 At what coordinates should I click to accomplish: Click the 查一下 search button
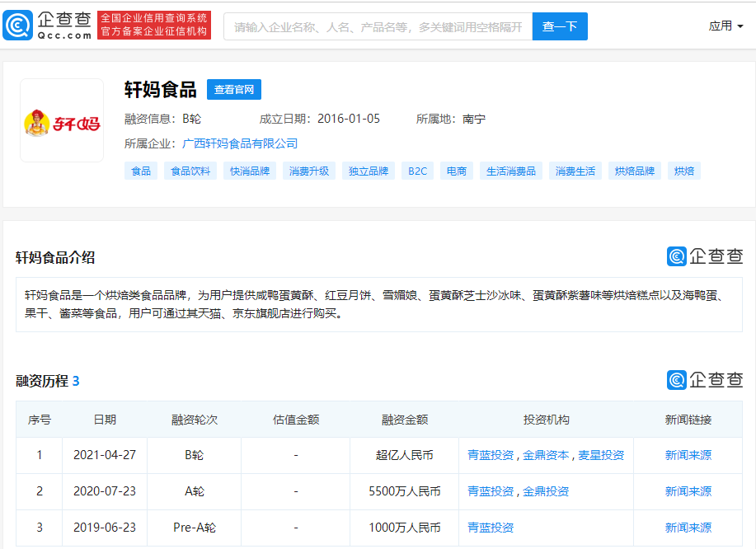point(560,26)
